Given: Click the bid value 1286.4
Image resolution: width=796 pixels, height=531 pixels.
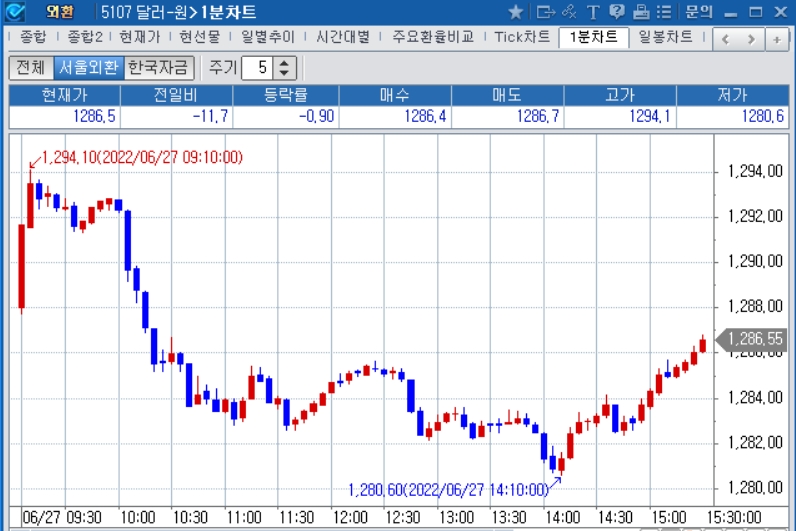Looking at the screenshot, I should [425, 116].
